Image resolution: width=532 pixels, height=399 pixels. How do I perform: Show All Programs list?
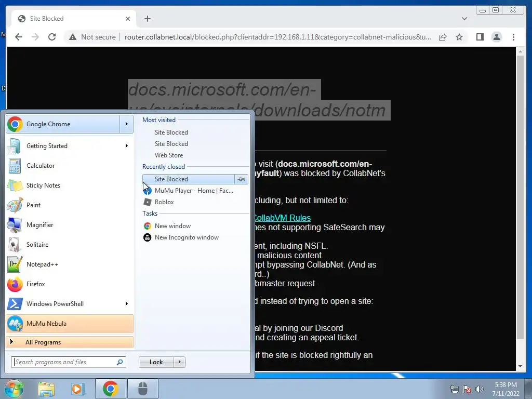[70, 342]
